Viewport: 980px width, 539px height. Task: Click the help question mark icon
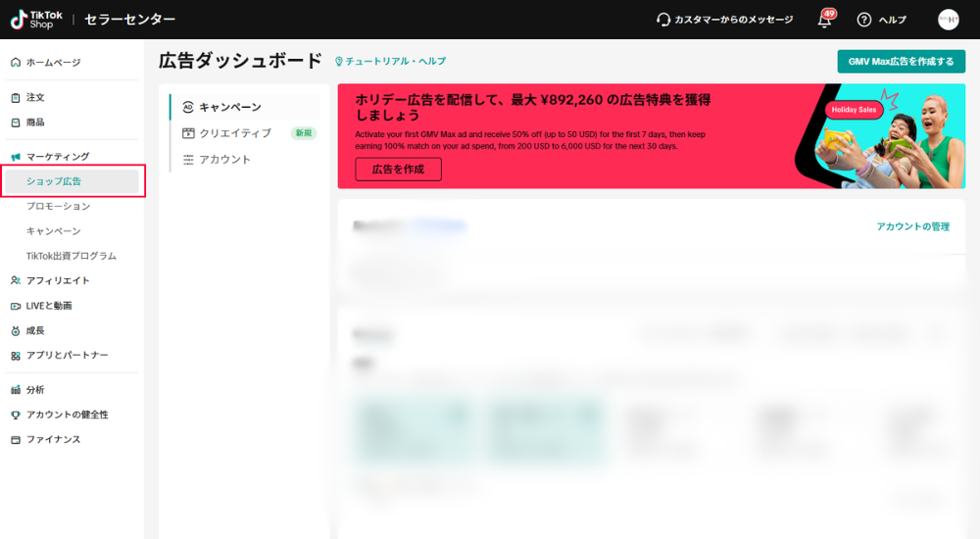point(863,20)
